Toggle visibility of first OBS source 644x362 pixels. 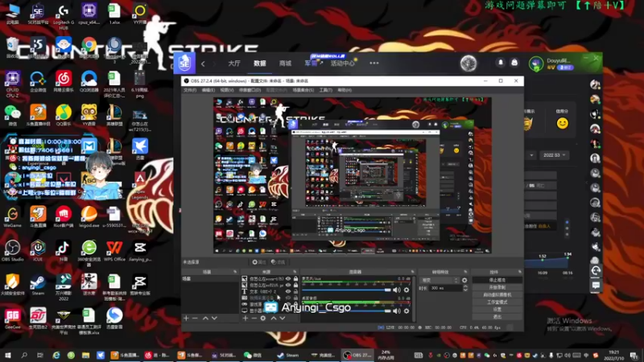(288, 279)
